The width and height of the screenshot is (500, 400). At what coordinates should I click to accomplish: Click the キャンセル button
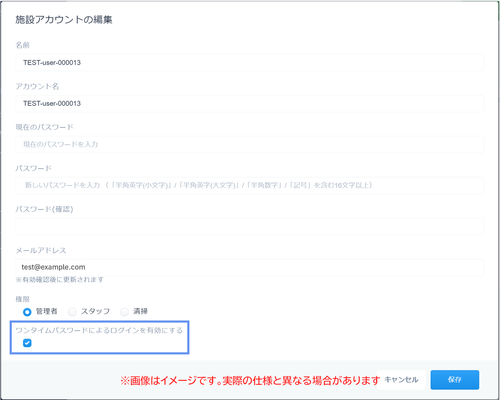(401, 380)
